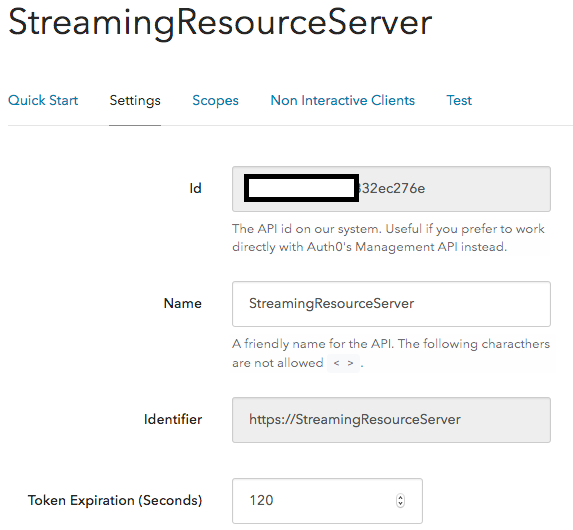The height and width of the screenshot is (530, 573).
Task: Edit the Name input field
Action: (x=391, y=304)
